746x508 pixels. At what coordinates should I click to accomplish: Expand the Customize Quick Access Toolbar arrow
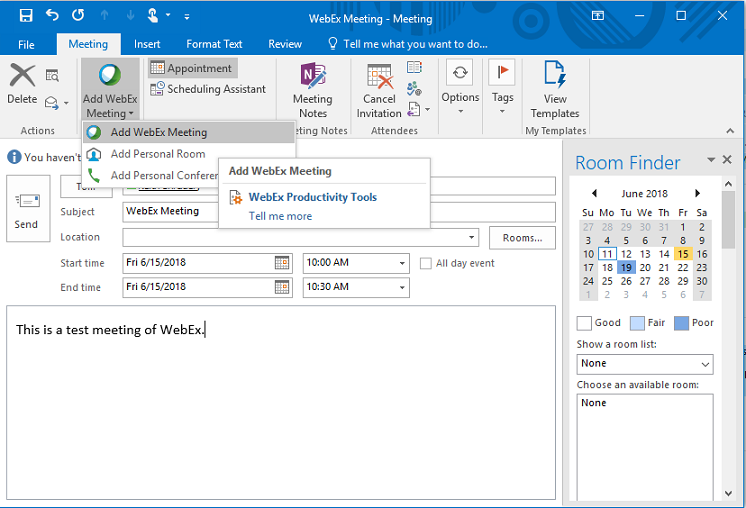click(x=187, y=17)
